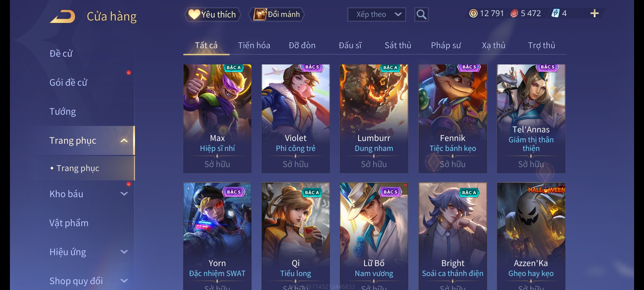
Task: Click the heart icon for Yêu thích
Action: point(194,14)
